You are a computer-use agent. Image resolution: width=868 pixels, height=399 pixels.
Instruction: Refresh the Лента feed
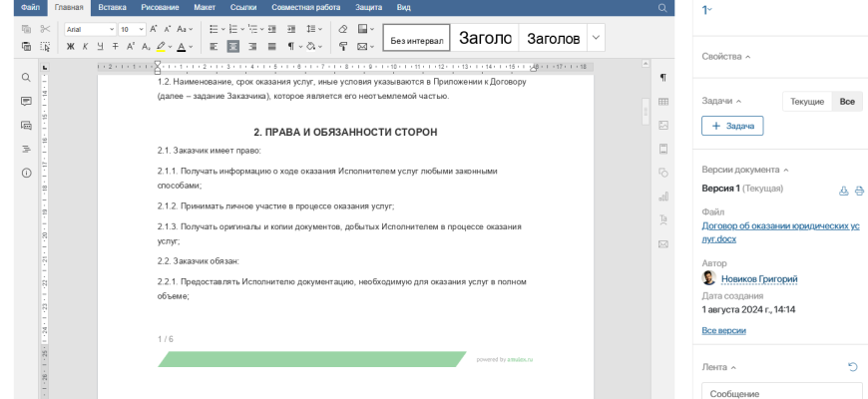tap(852, 367)
